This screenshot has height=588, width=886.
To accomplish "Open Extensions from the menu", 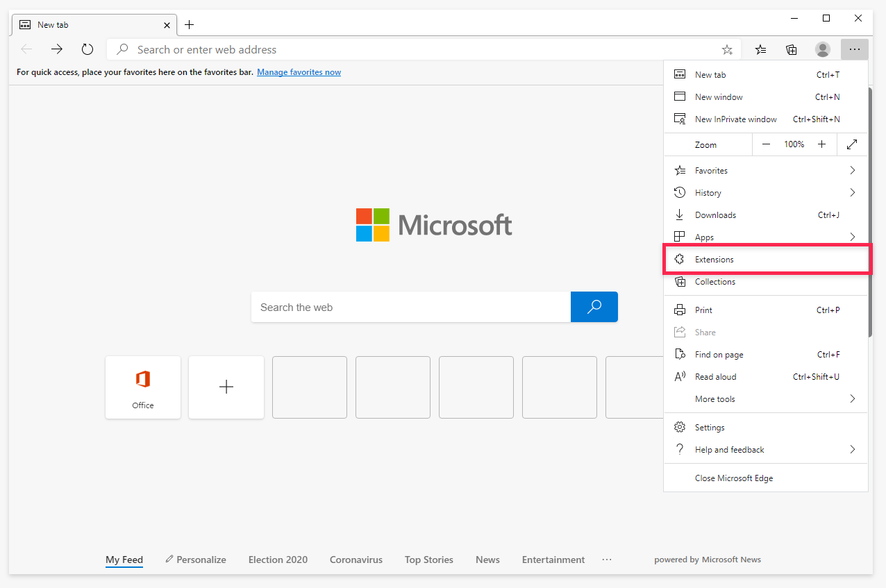I will 766,260.
